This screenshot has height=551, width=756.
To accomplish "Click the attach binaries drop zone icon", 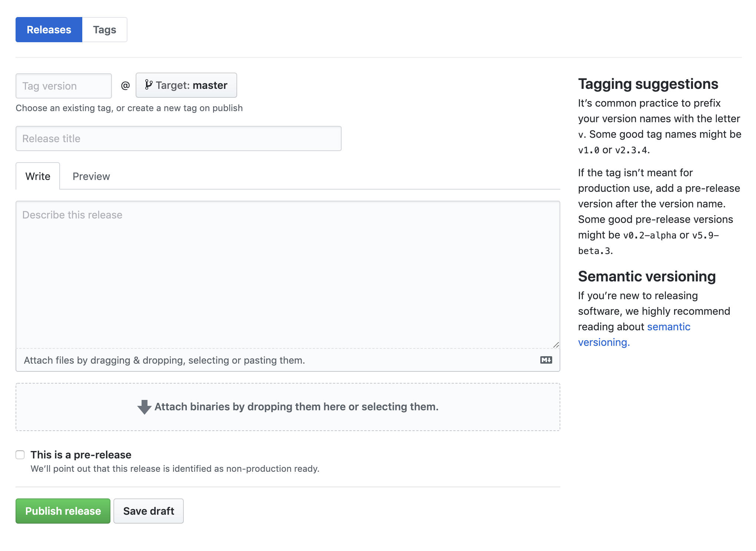I will click(145, 406).
